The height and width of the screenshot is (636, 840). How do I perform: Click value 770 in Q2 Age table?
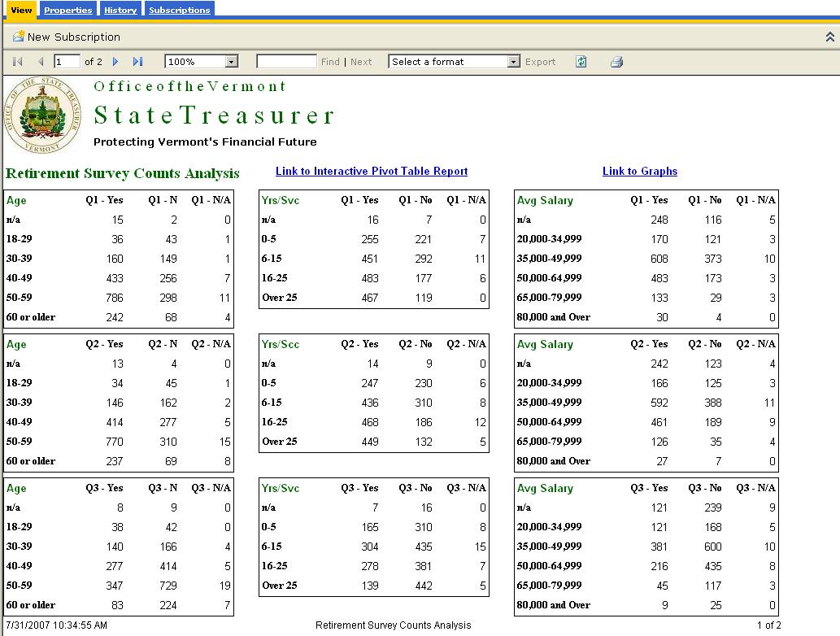click(x=114, y=442)
